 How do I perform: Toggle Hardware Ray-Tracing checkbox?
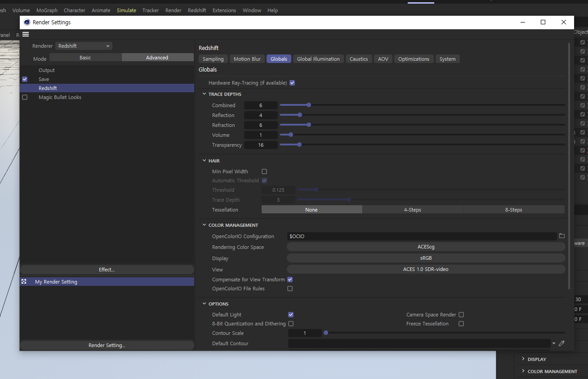(x=292, y=83)
